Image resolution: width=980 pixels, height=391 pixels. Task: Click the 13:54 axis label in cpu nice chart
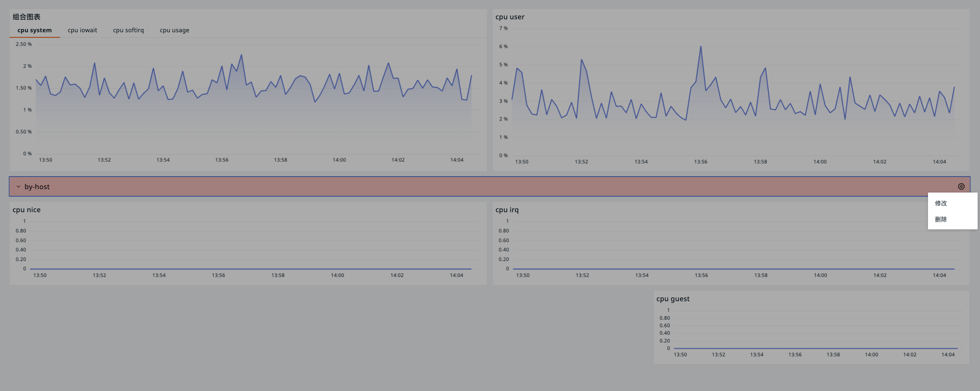pyautogui.click(x=159, y=275)
